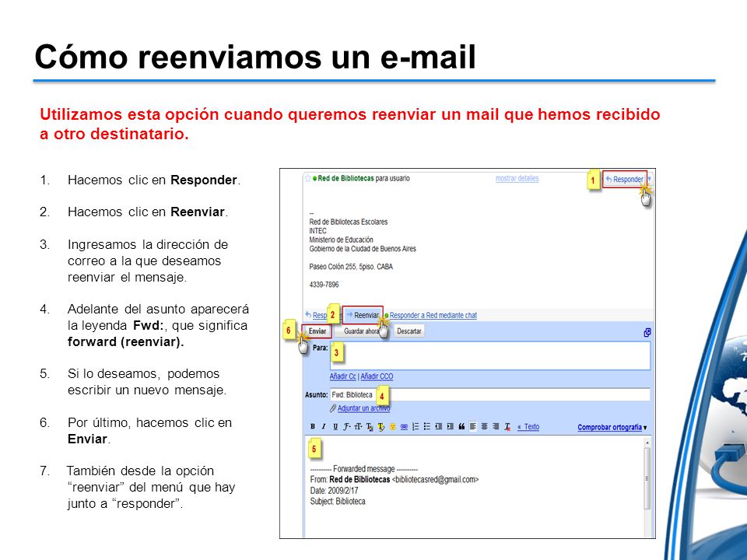Click the text 'Ministerio de Educación'

pos(341,240)
